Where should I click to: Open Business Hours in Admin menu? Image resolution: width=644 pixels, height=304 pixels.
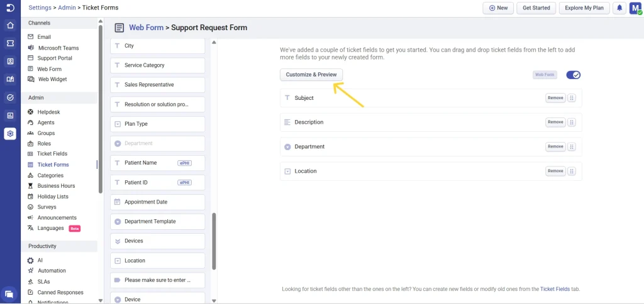click(56, 186)
